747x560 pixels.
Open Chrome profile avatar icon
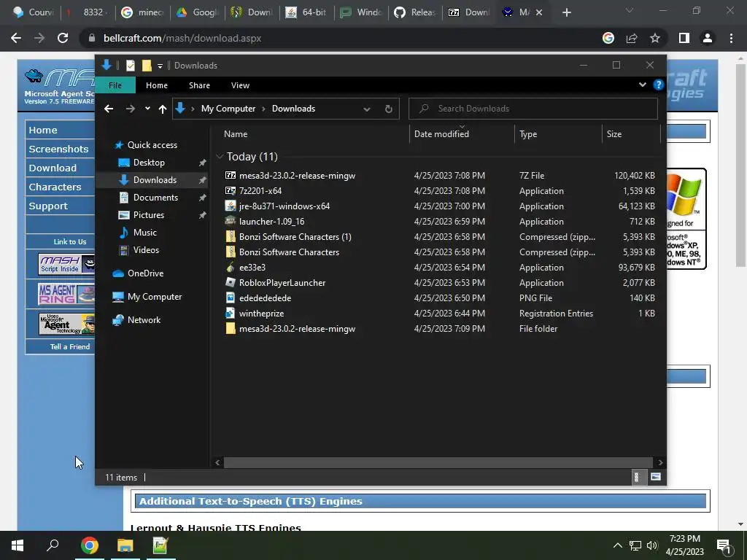[x=708, y=38]
